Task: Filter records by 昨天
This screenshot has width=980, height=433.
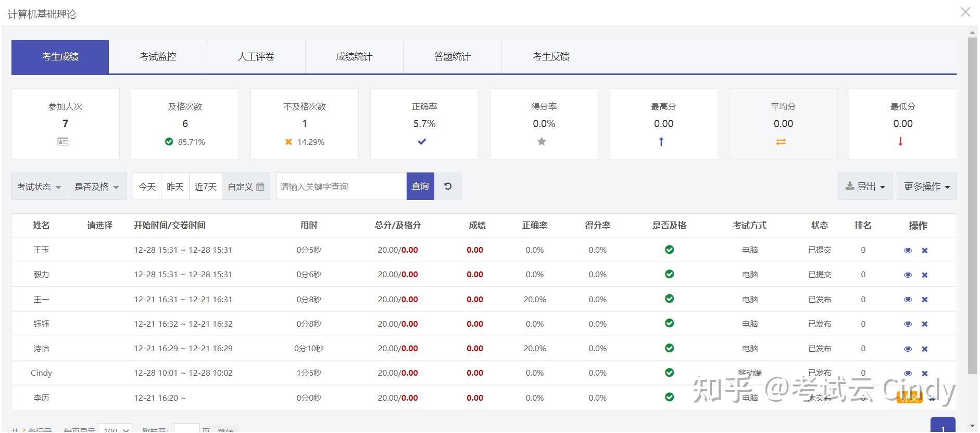Action: pos(175,187)
